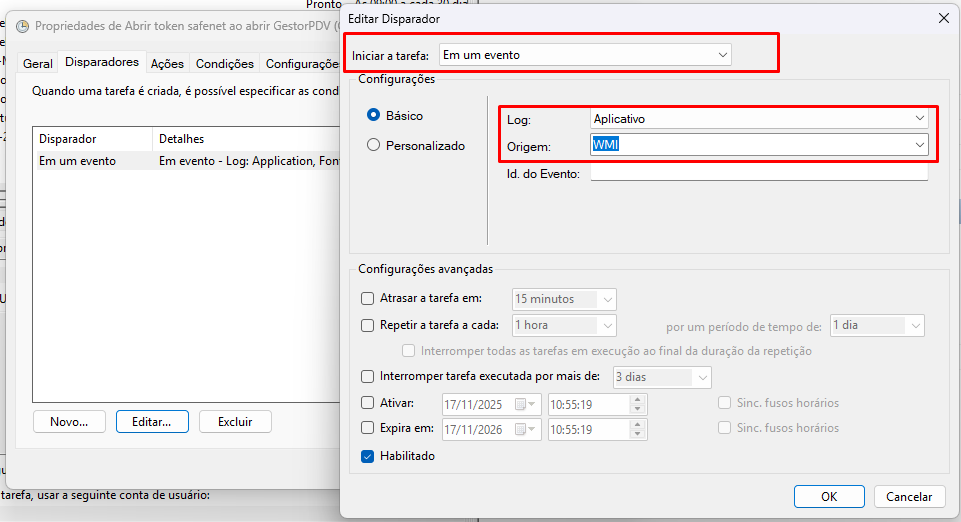
Task: Click the Expira em time spinner arrows
Action: [x=638, y=430]
